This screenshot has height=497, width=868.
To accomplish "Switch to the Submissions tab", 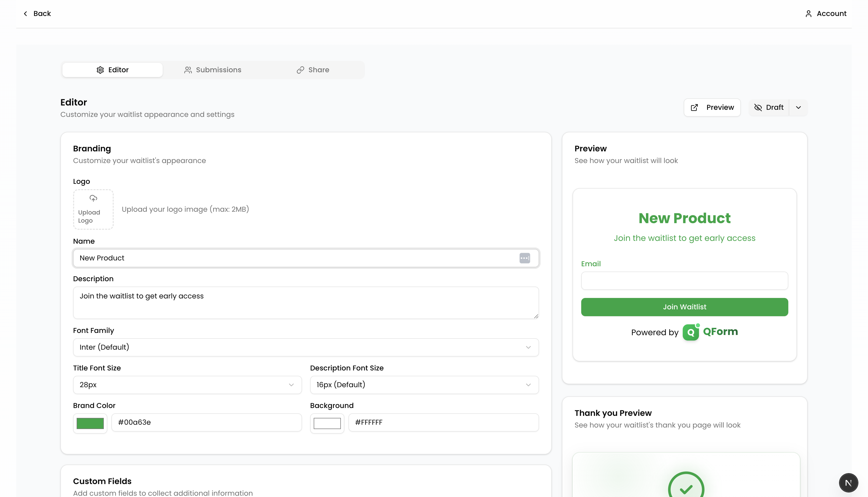I will coord(213,70).
